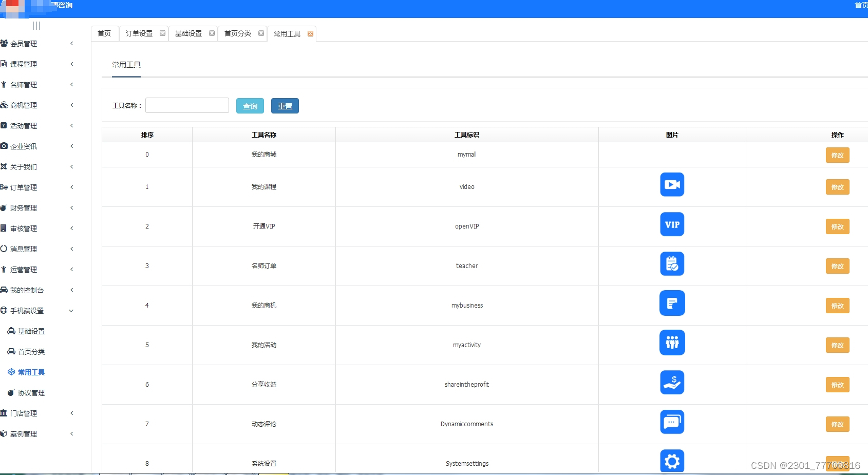
Task: Click the 商机管理 sidebar icon
Action: tap(4, 105)
